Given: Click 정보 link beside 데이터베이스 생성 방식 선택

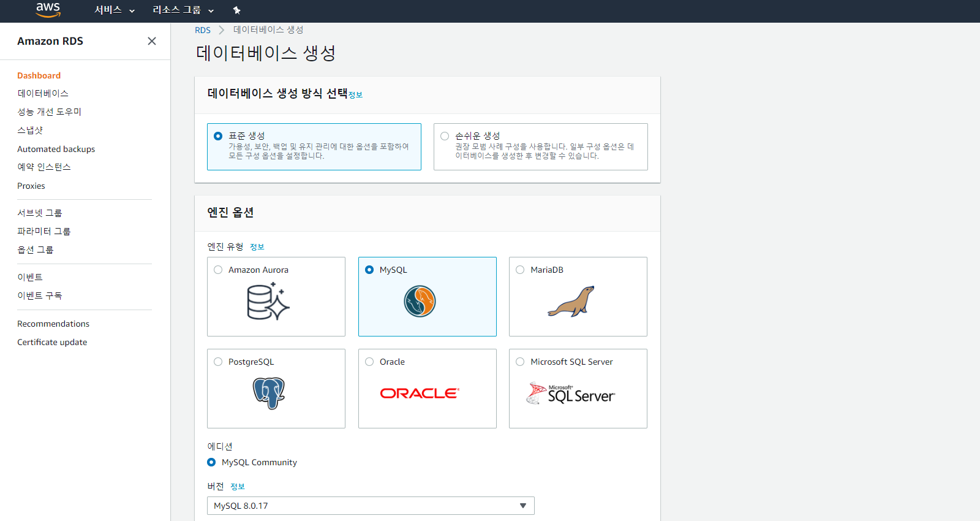Looking at the screenshot, I should tap(355, 95).
